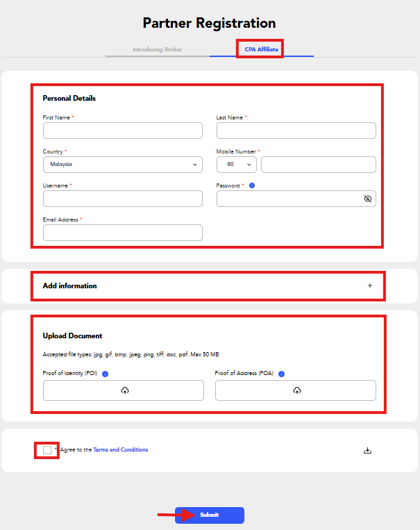Click the Proof of Identity info icon
This screenshot has width=420, height=530.
pos(105,374)
